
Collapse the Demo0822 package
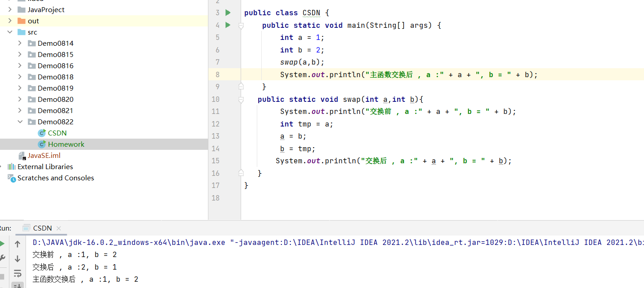click(x=20, y=122)
